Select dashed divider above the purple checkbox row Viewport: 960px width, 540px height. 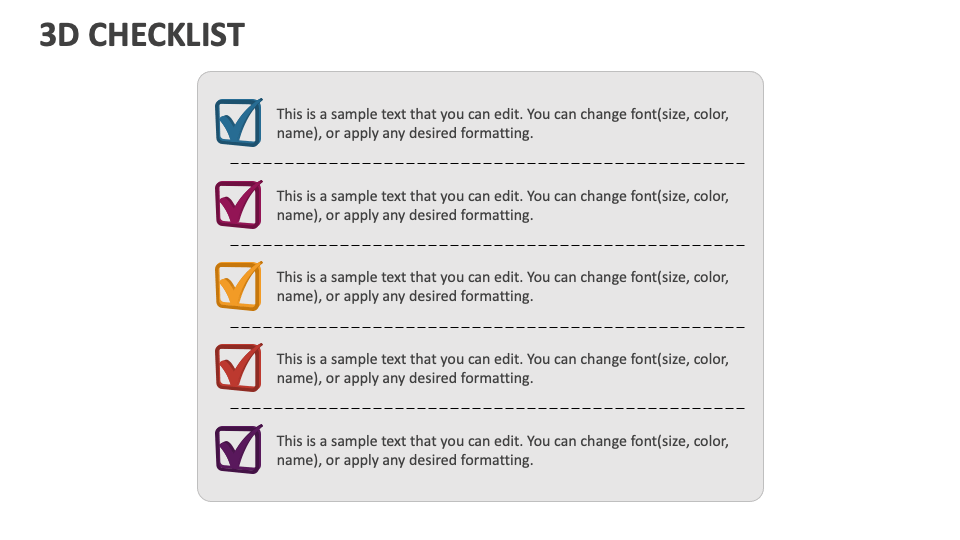pos(487,408)
